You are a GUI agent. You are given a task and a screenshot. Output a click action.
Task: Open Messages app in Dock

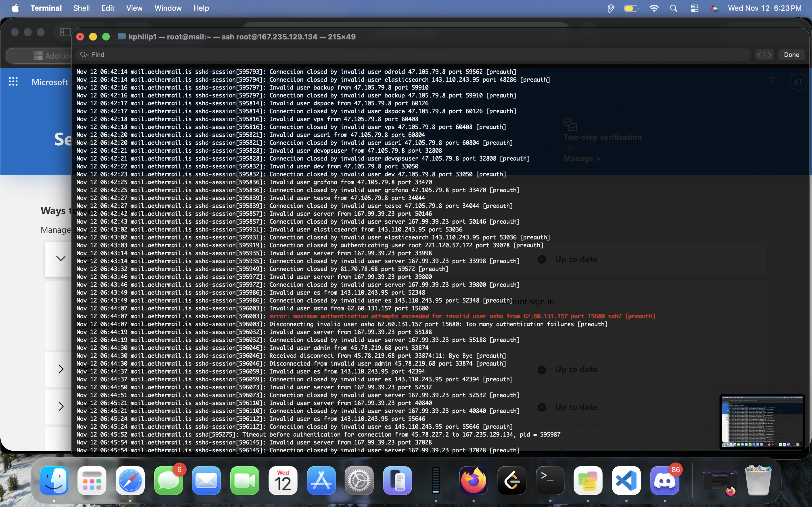tap(168, 481)
